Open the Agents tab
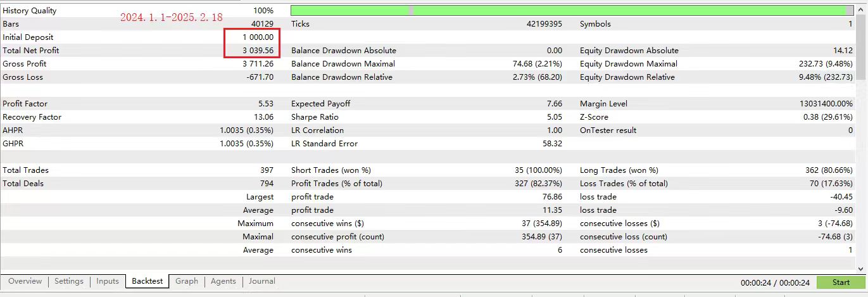The image size is (868, 297). click(x=223, y=281)
